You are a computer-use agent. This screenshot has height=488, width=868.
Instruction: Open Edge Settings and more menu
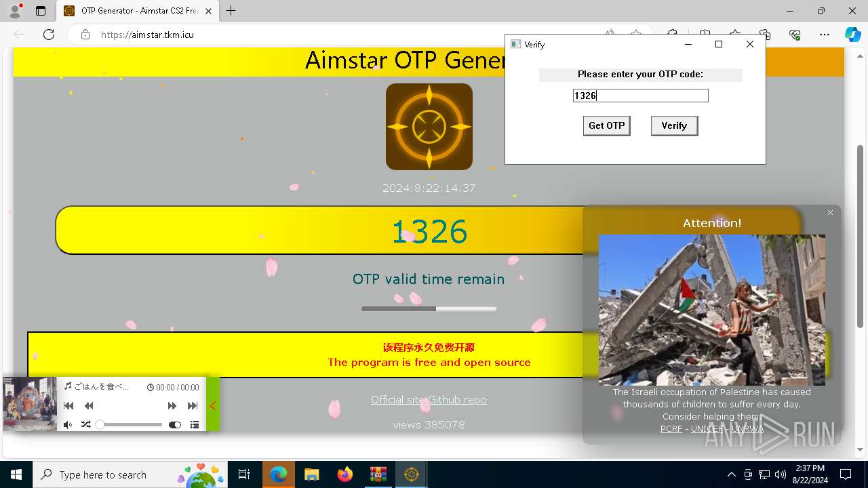(x=825, y=35)
